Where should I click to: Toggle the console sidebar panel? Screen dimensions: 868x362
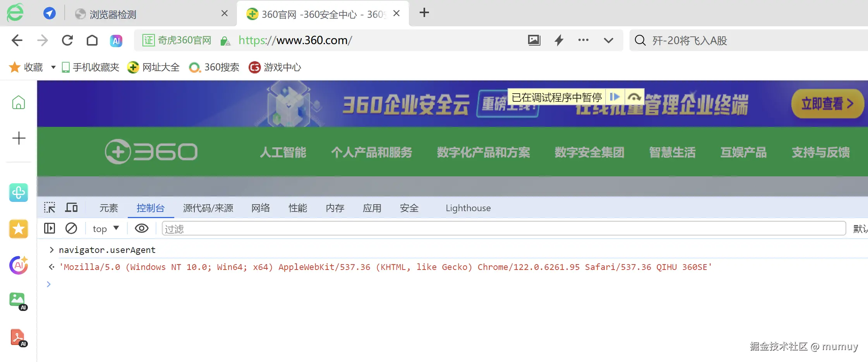pyautogui.click(x=50, y=229)
